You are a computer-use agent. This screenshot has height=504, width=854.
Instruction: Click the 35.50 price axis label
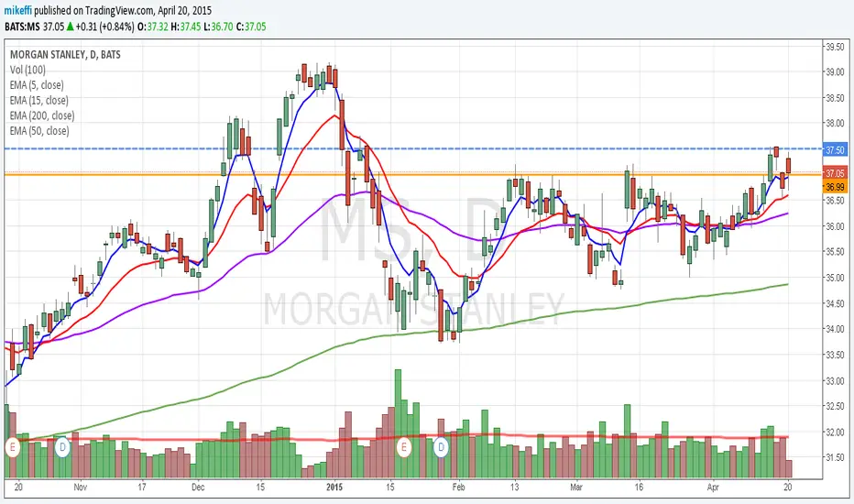pyautogui.click(x=835, y=252)
